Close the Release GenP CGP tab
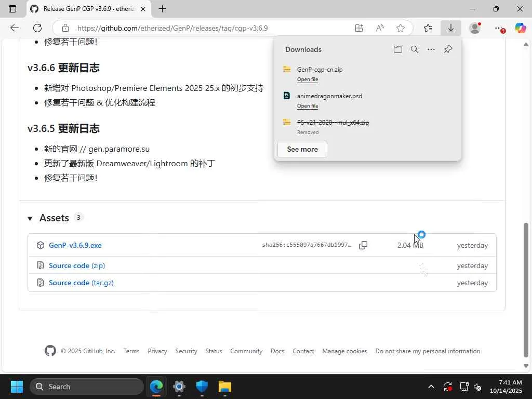This screenshot has height=399, width=532. click(143, 9)
